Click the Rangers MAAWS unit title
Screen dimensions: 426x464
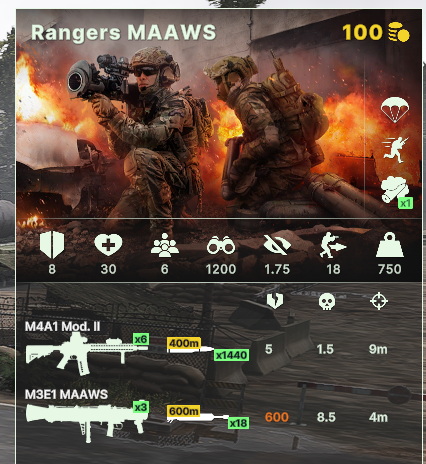tap(124, 33)
